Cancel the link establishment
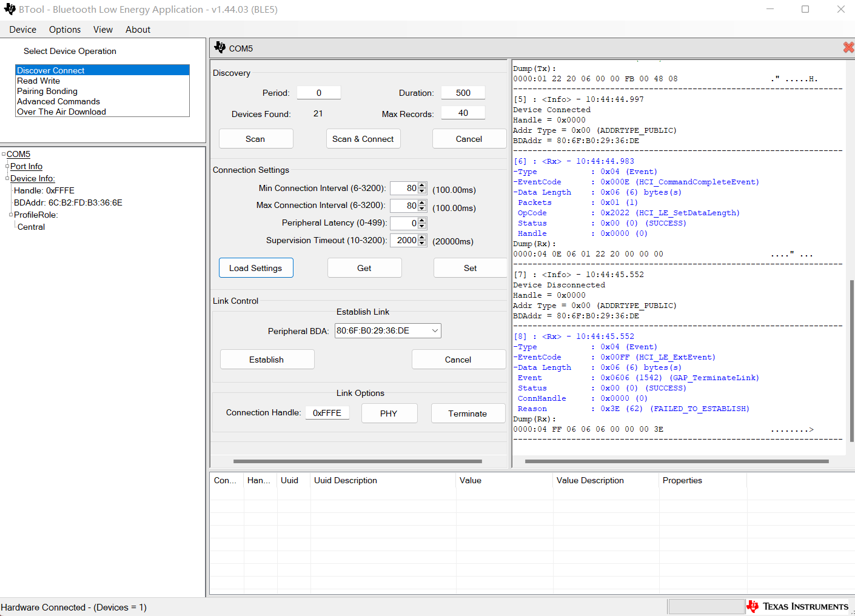Image resolution: width=855 pixels, height=616 pixels. coord(458,360)
